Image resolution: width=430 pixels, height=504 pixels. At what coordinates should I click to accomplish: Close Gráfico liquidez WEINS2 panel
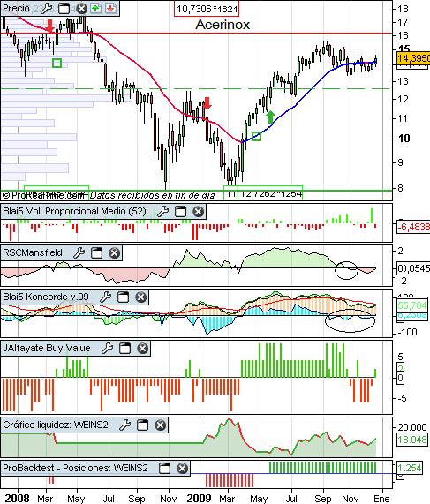[160, 425]
